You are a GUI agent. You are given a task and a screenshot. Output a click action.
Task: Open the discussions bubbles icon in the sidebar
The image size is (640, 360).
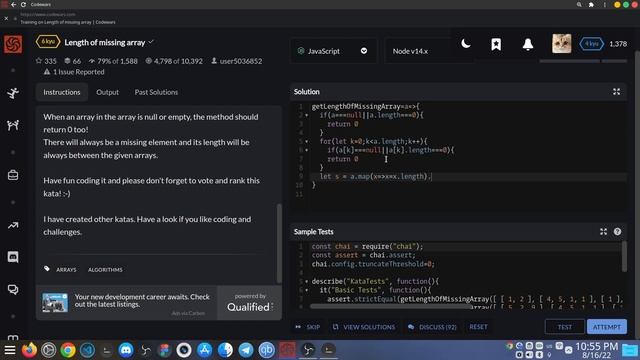coord(13,289)
